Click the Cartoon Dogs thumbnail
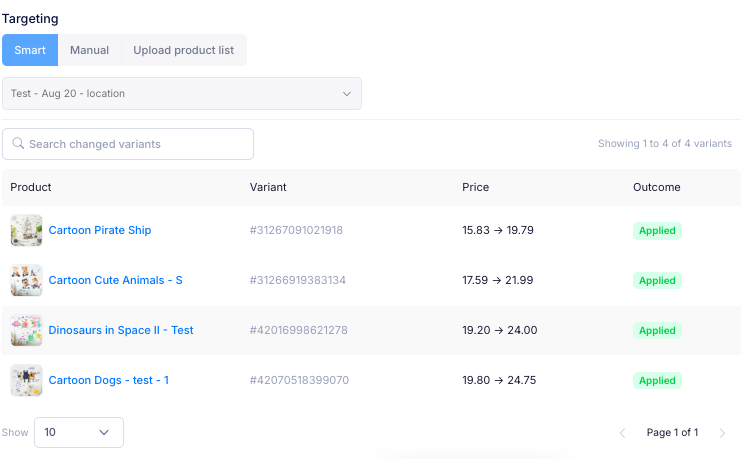Image resolution: width=747 pixels, height=459 pixels. click(x=26, y=380)
